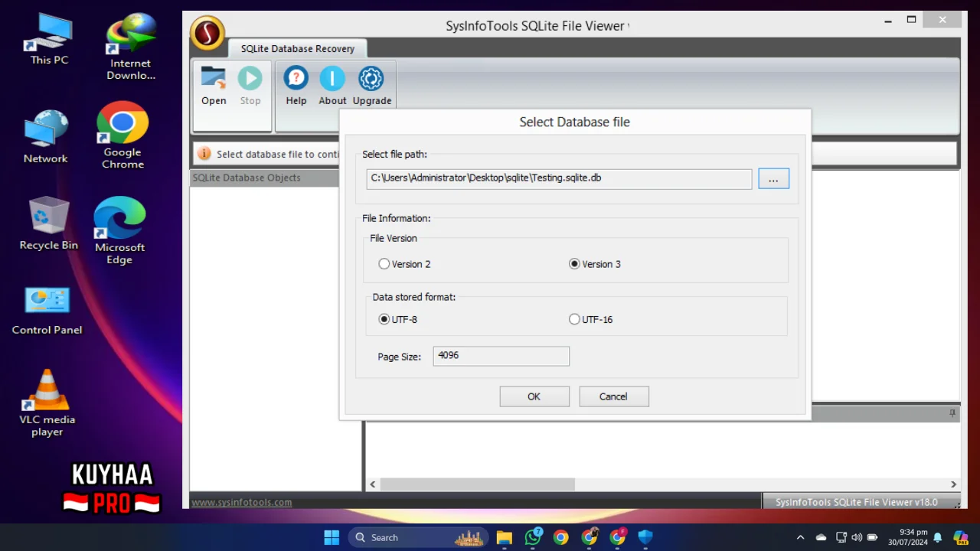Select the Version 3 radio button
980x551 pixels.
[574, 264]
